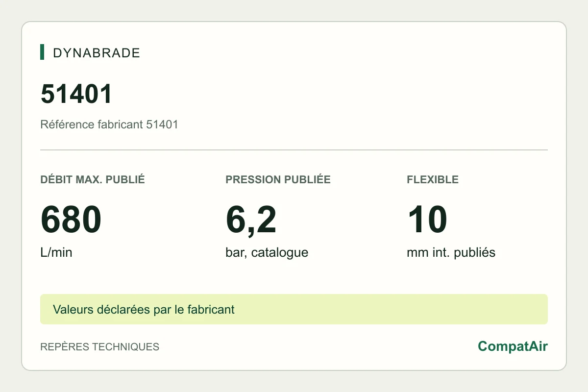Select the 10 hose diameter value

(x=427, y=220)
